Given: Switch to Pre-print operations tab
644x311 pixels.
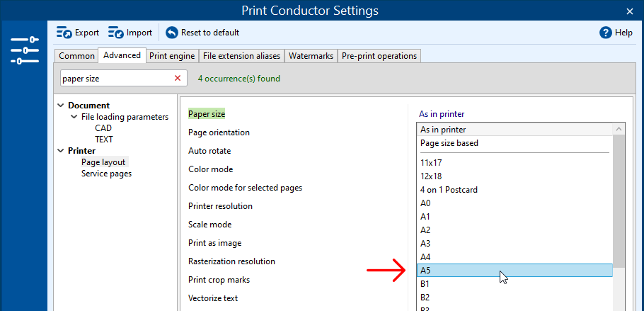Looking at the screenshot, I should point(379,55).
